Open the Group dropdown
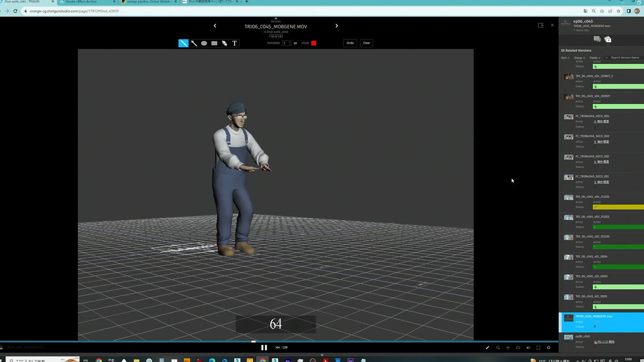Viewport: 644px width, 362px height. point(580,58)
